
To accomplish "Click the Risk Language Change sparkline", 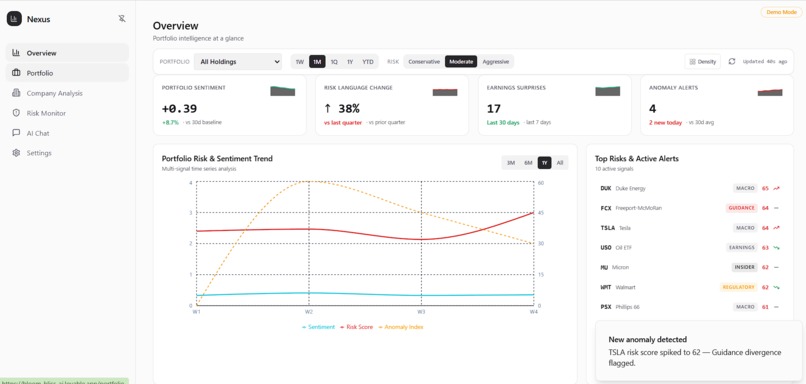I will (445, 92).
